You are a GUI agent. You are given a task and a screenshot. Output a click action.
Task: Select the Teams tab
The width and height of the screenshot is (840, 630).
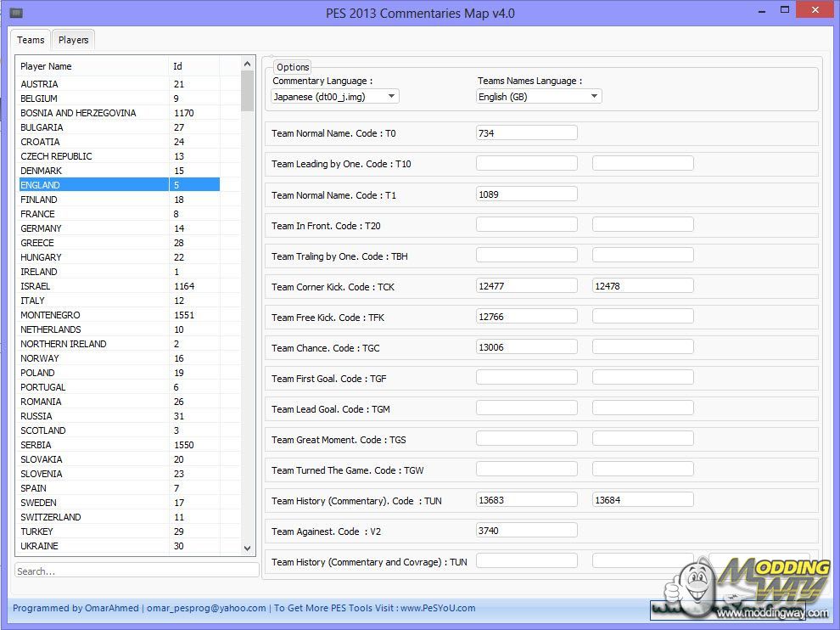click(x=31, y=40)
